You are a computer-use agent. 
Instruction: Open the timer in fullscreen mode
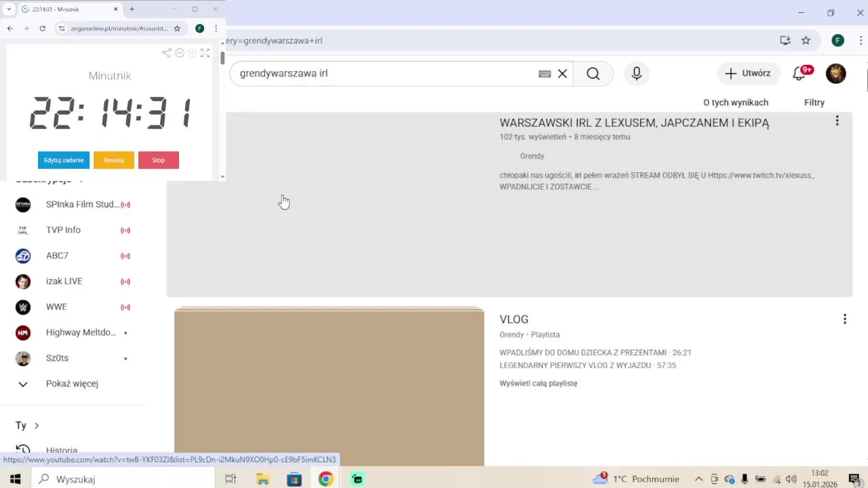tap(205, 53)
